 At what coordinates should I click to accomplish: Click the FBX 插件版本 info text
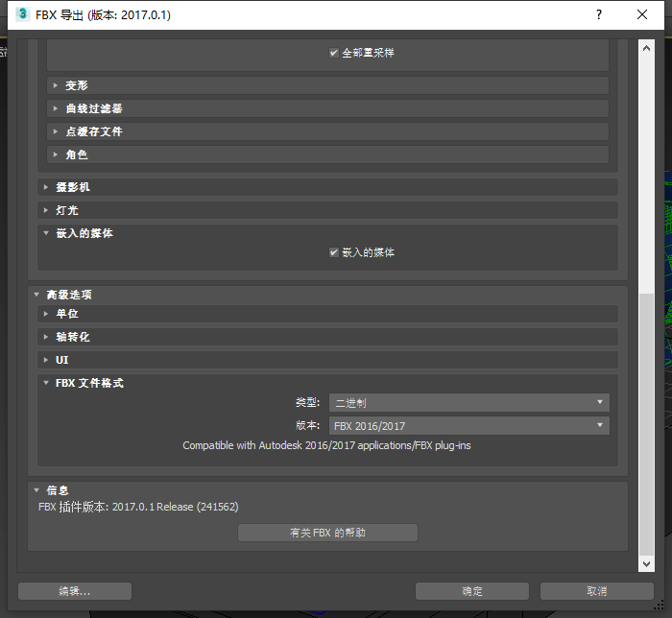pos(138,507)
